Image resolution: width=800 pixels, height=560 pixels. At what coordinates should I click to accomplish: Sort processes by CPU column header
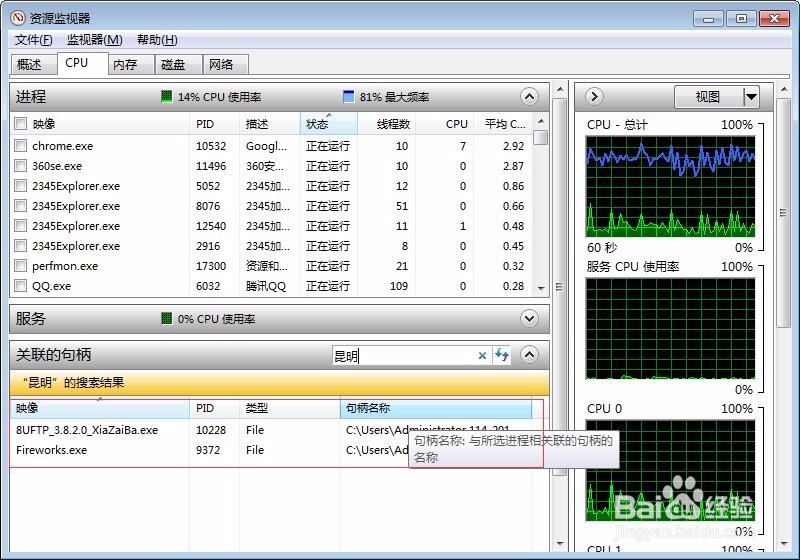(x=445, y=124)
